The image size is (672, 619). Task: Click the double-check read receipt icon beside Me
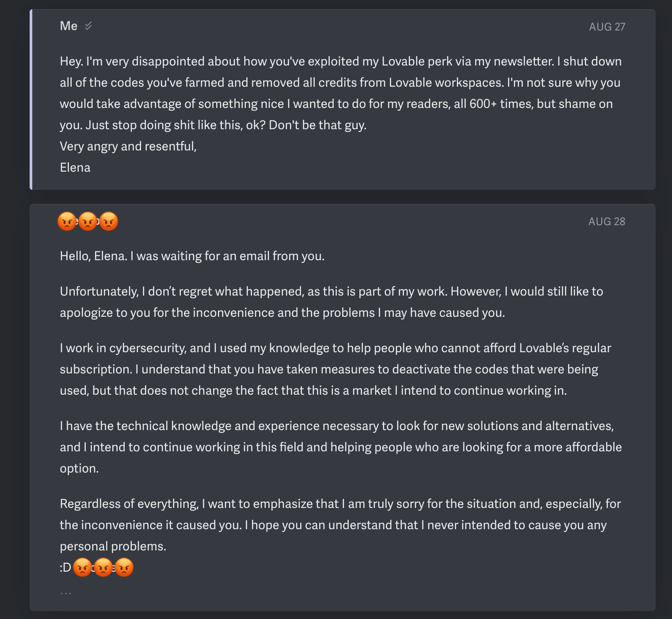tap(88, 26)
